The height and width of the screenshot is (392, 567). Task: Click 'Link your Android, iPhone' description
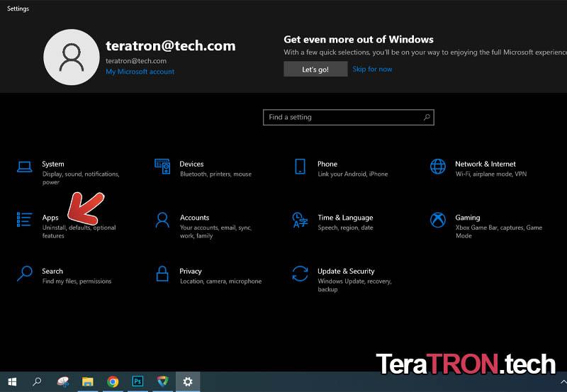352,174
